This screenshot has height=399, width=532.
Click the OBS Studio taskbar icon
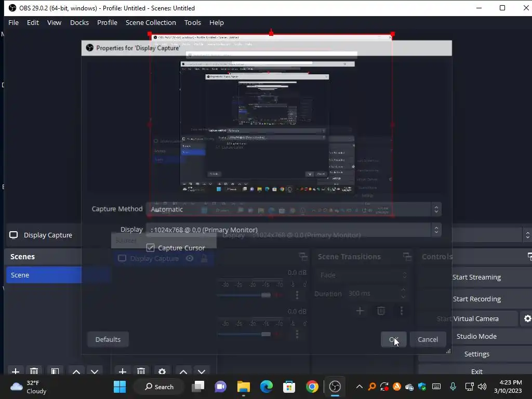click(x=335, y=387)
